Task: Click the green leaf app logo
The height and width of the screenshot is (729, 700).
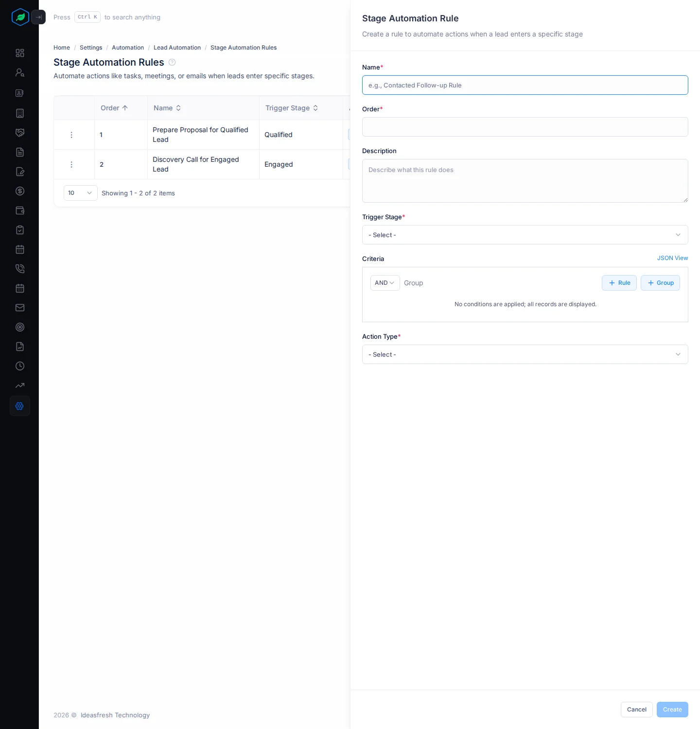Action: 20,17
